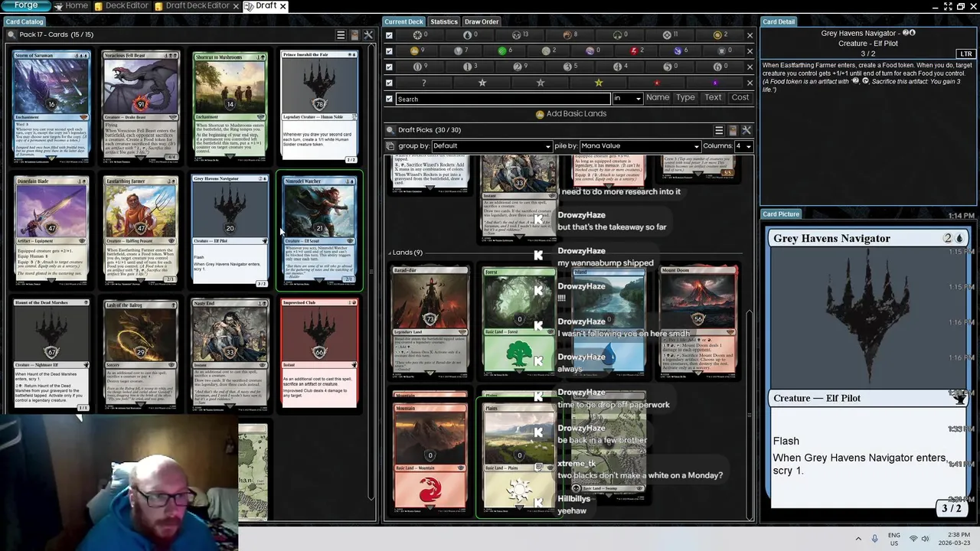Viewport: 980px width, 551px height.
Task: Open the Card Detail tab
Action: pos(779,21)
